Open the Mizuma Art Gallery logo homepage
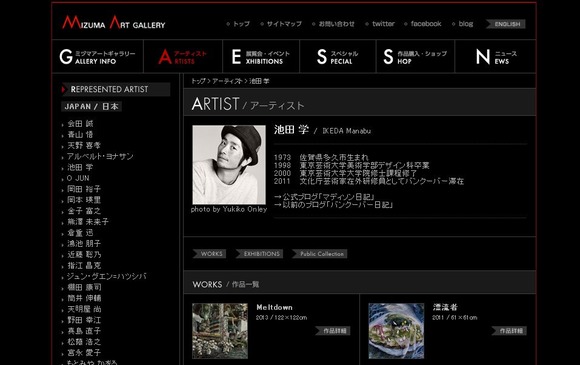Screen dimensions: 580x365 click(x=114, y=23)
